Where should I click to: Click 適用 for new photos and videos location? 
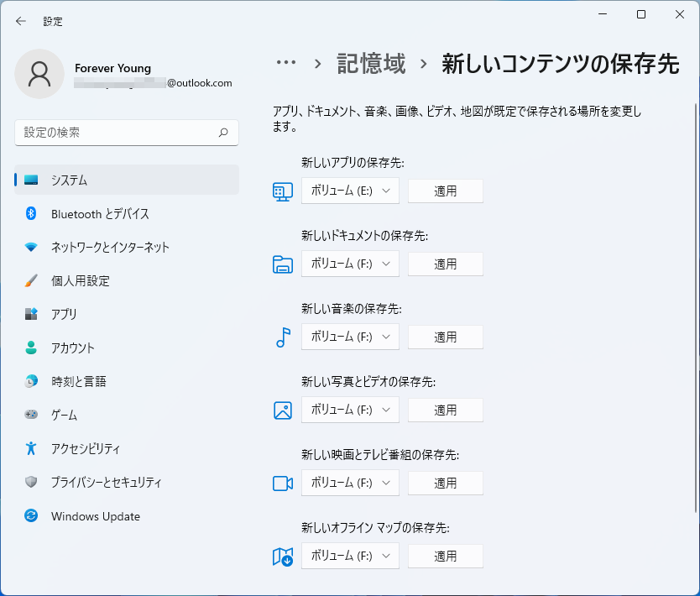pyautogui.click(x=445, y=410)
